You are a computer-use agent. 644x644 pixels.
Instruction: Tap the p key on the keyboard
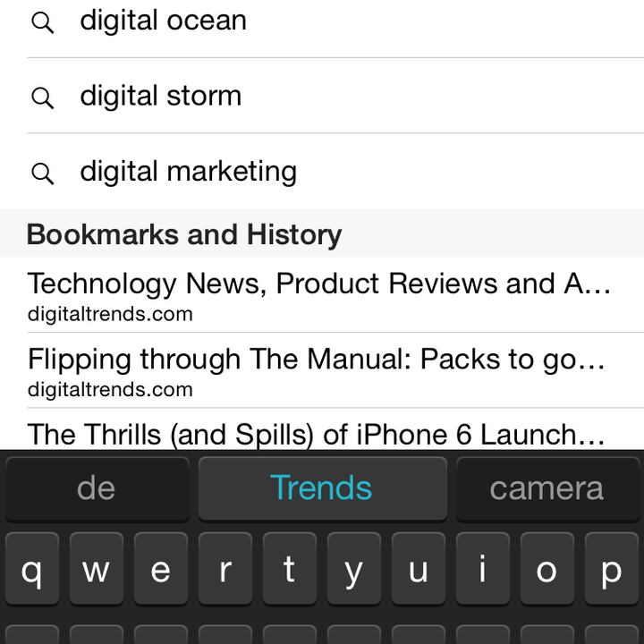point(612,569)
